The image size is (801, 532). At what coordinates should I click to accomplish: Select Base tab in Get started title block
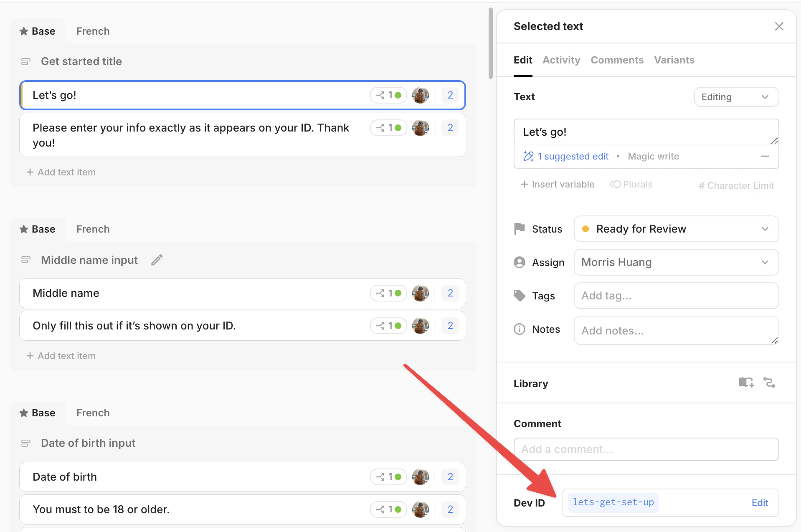[x=38, y=31]
